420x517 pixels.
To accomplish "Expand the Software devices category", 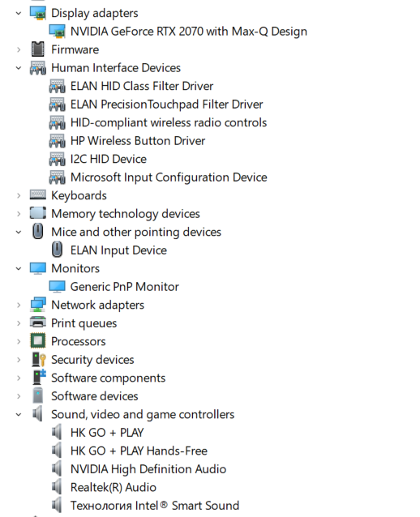I will click(x=19, y=396).
